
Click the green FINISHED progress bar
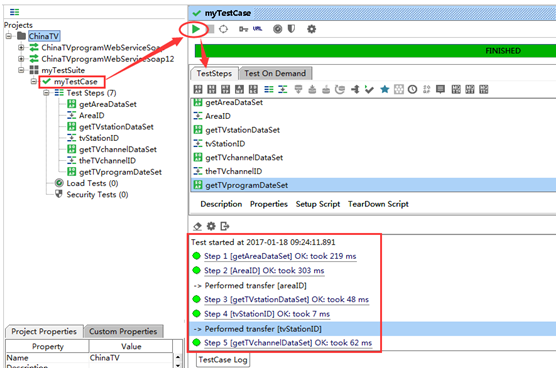click(375, 51)
